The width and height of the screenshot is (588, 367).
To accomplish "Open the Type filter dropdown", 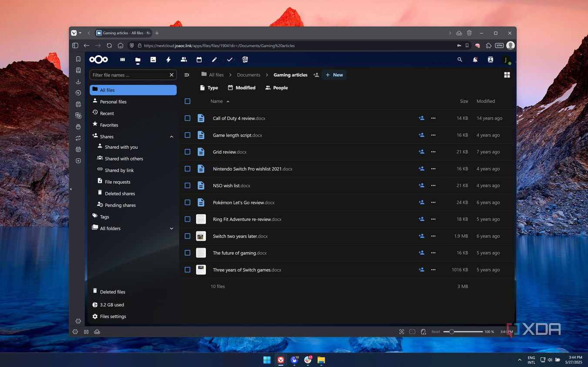I will click(x=209, y=88).
